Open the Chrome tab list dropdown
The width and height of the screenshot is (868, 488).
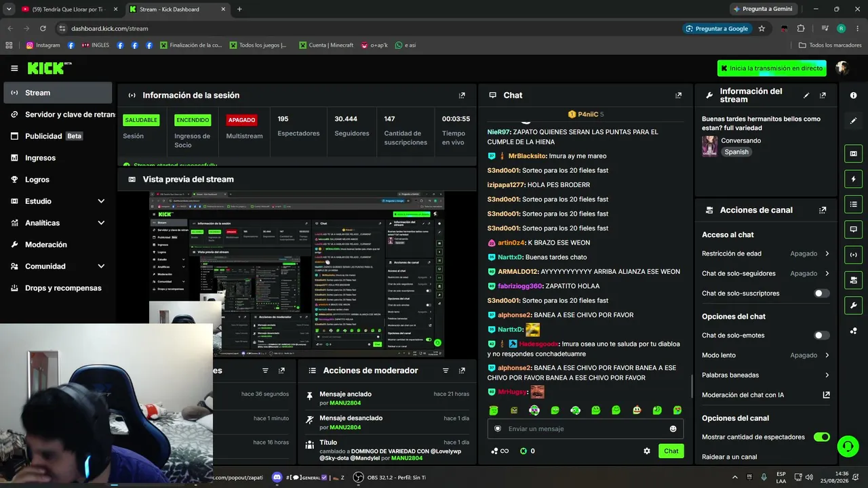point(9,9)
